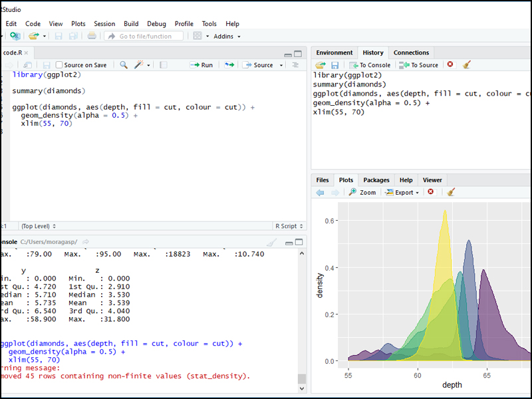The width and height of the screenshot is (532, 399).
Task: Expand the open recent files dropdown arrow
Action: [44, 37]
